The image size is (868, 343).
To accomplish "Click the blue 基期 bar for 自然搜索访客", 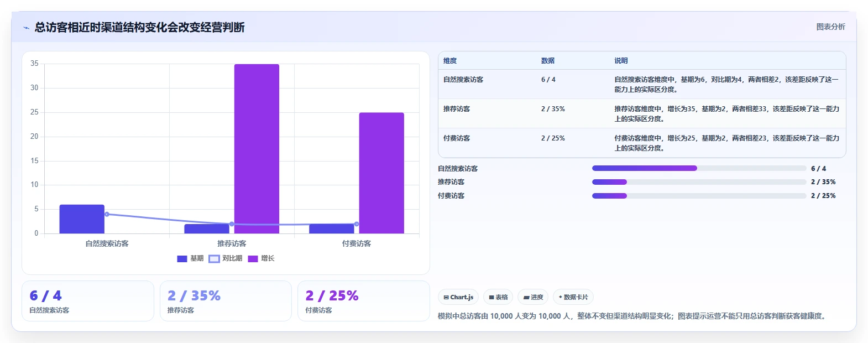I will tap(82, 219).
